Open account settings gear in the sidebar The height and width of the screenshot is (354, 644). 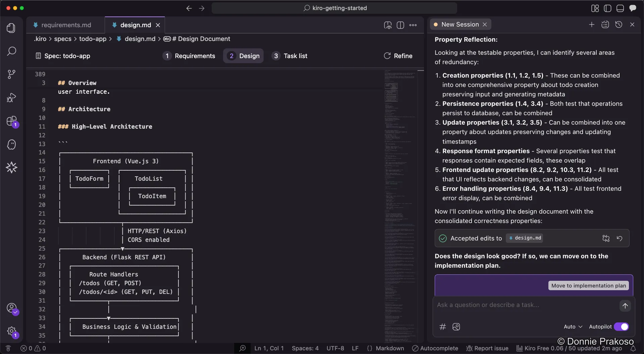click(11, 331)
